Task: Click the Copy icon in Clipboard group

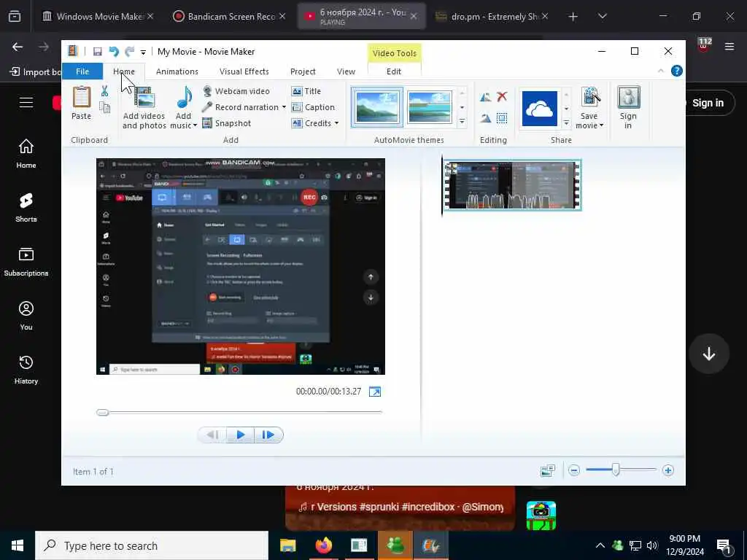Action: pos(104,108)
